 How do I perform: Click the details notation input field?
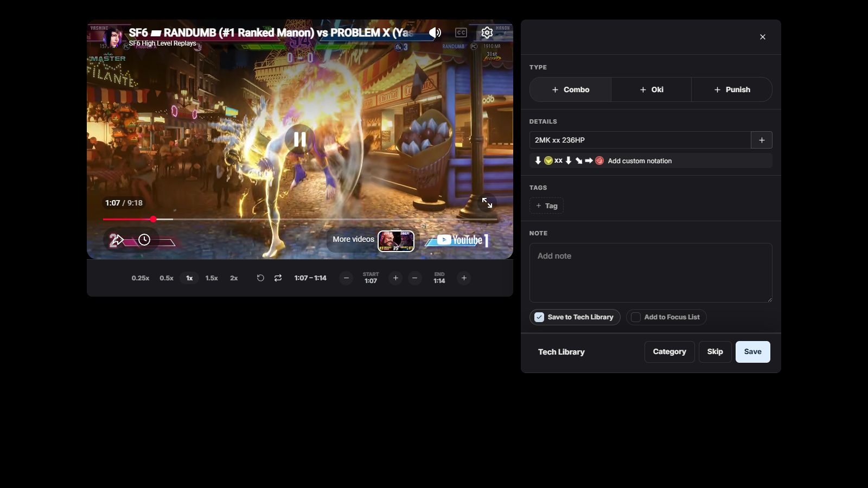(x=640, y=140)
